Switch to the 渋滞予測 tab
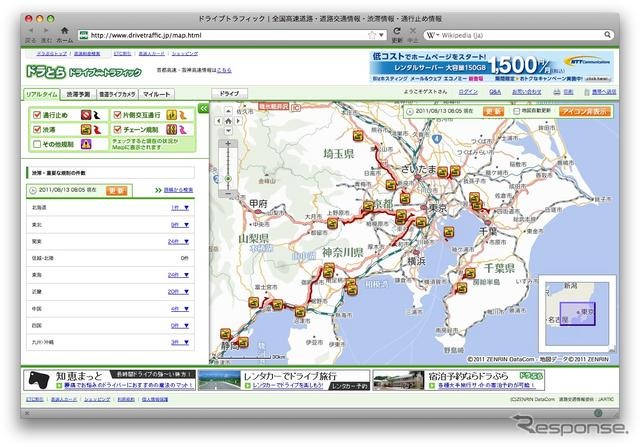This screenshot has height=447, width=640. coord(78,94)
